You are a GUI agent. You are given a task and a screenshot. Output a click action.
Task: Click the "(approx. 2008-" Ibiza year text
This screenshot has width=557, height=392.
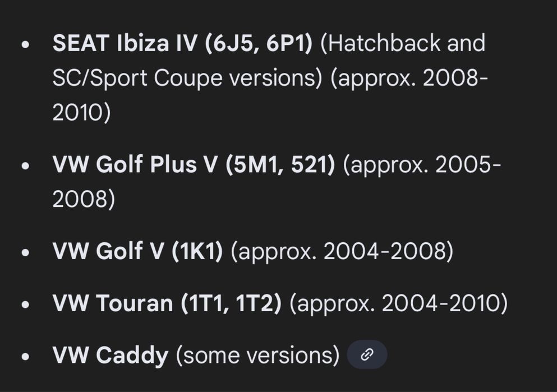(x=409, y=79)
